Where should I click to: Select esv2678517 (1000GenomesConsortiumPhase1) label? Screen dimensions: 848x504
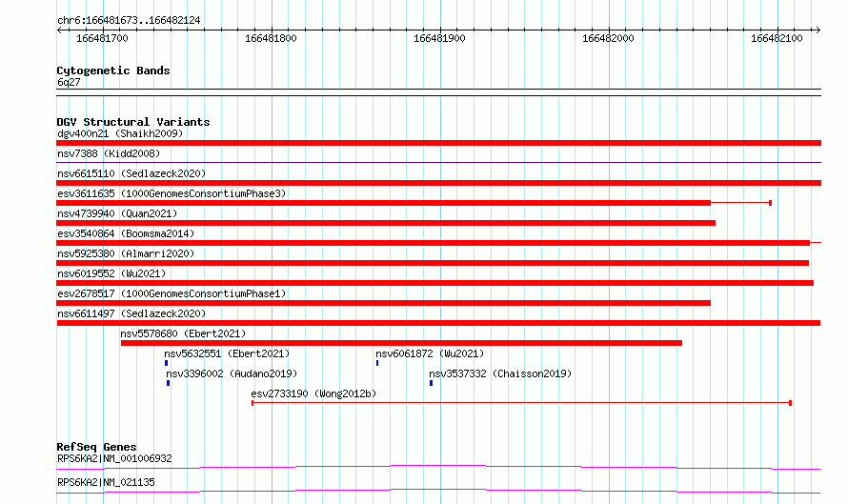click(172, 293)
